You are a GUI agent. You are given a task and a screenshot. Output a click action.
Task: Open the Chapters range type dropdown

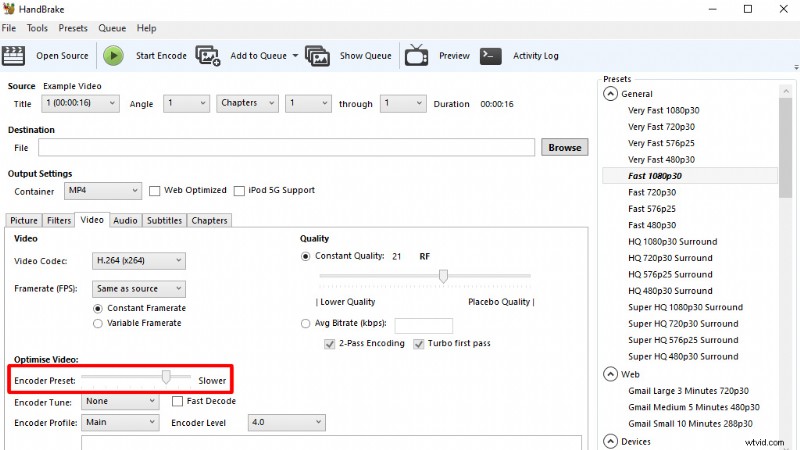[247, 103]
